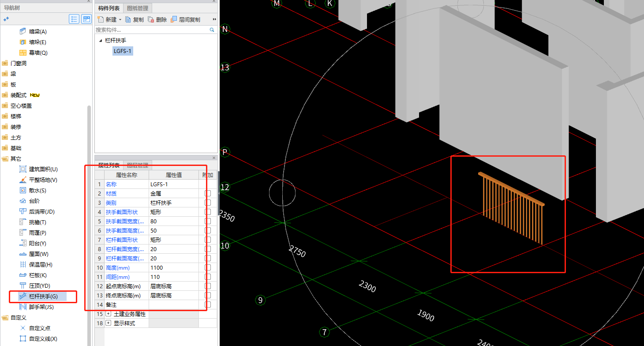Select 压顶(YD) item
The width and height of the screenshot is (644, 346).
tap(39, 286)
